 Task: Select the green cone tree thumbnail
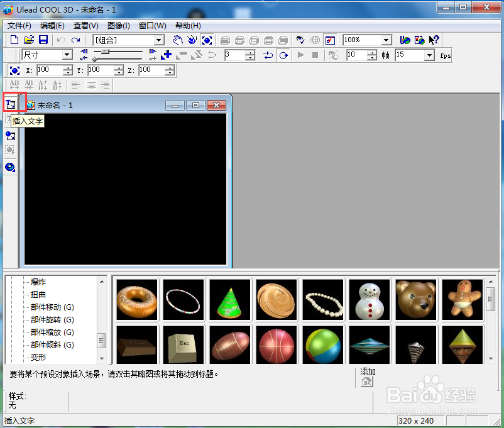click(x=230, y=300)
